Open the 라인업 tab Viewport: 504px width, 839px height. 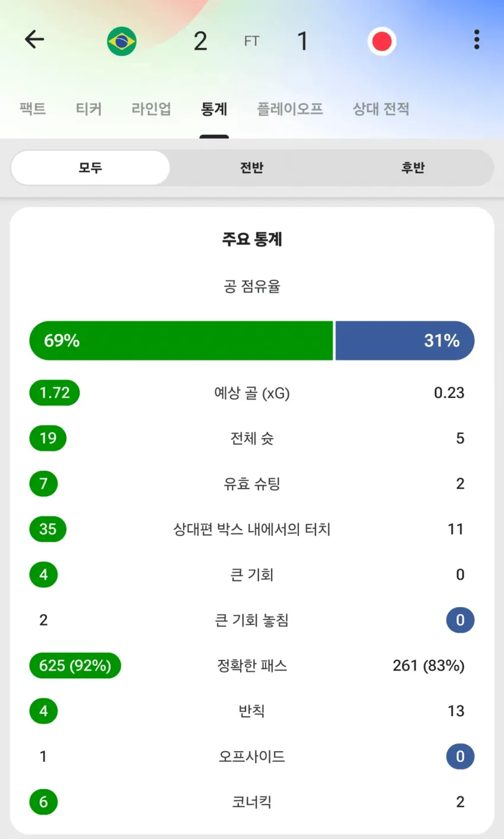click(x=151, y=109)
